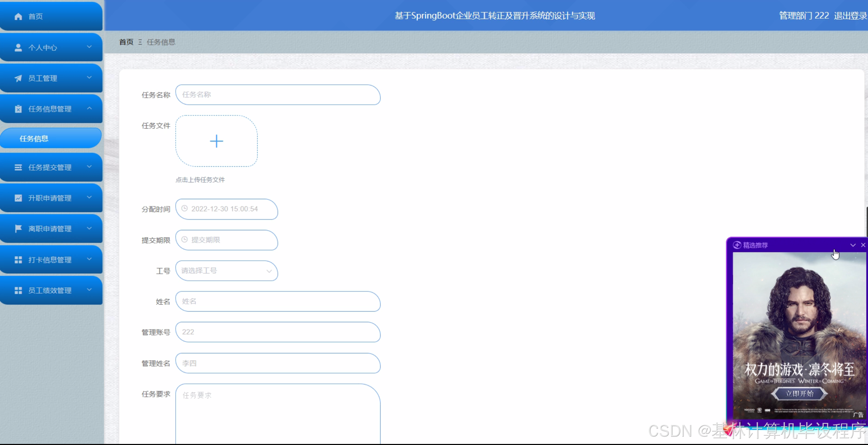The image size is (868, 445).
Task: Click the home icon in sidebar
Action: [x=18, y=17]
